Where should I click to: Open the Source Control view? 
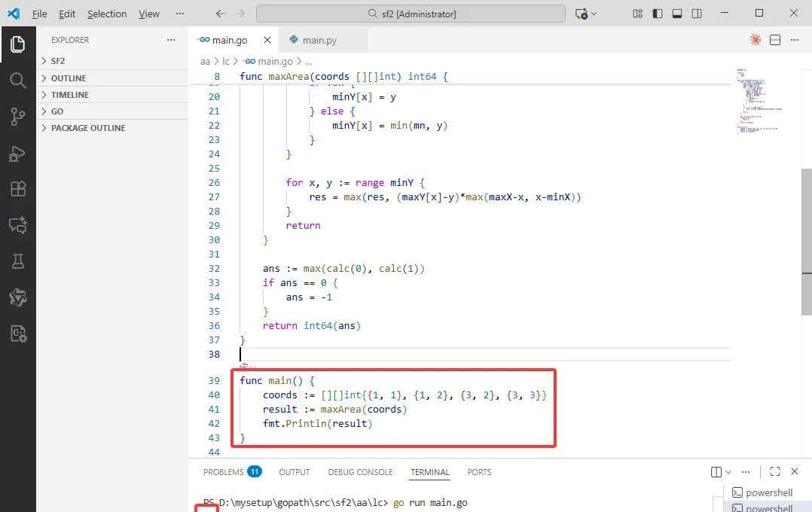[x=17, y=116]
